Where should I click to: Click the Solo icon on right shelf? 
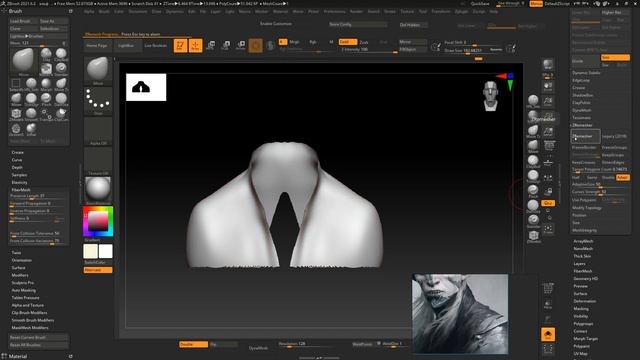548,335
